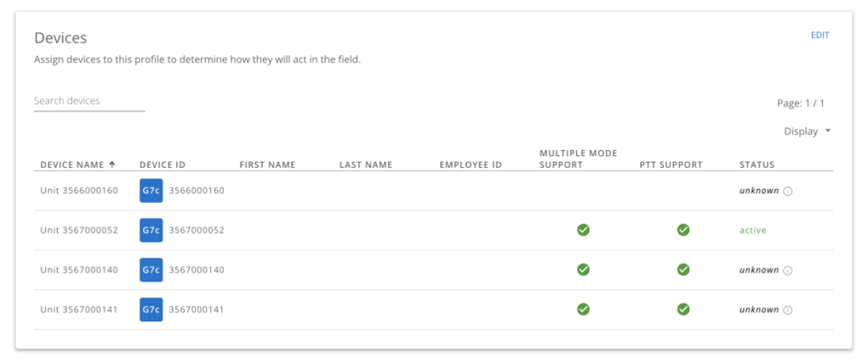This screenshot has width=868, height=363.
Task: Open Unit 3567000052 device row
Action: [79, 230]
